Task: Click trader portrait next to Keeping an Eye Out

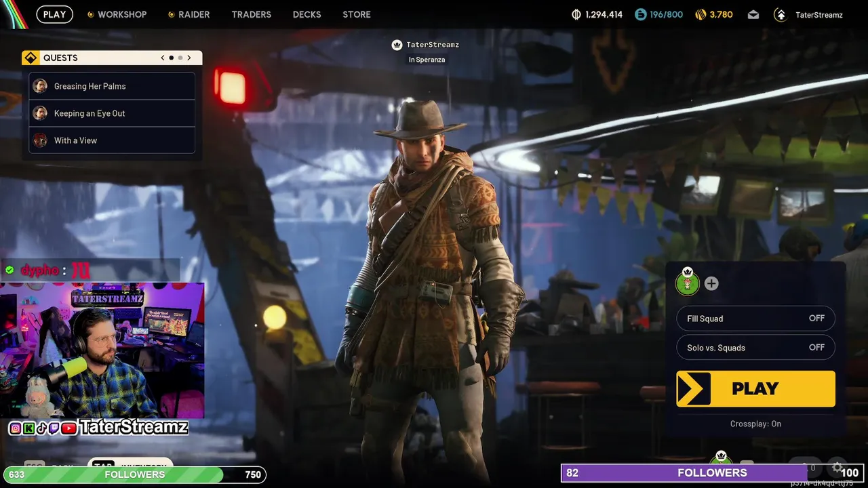Action: (x=40, y=113)
